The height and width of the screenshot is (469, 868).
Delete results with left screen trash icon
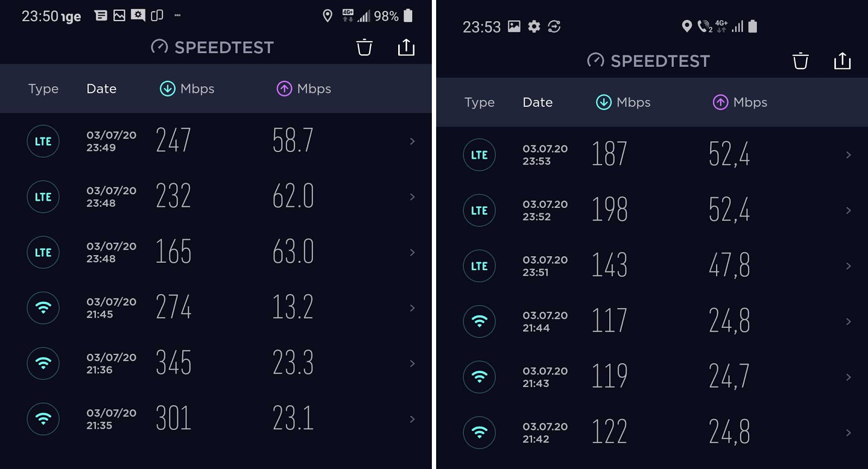(x=364, y=47)
